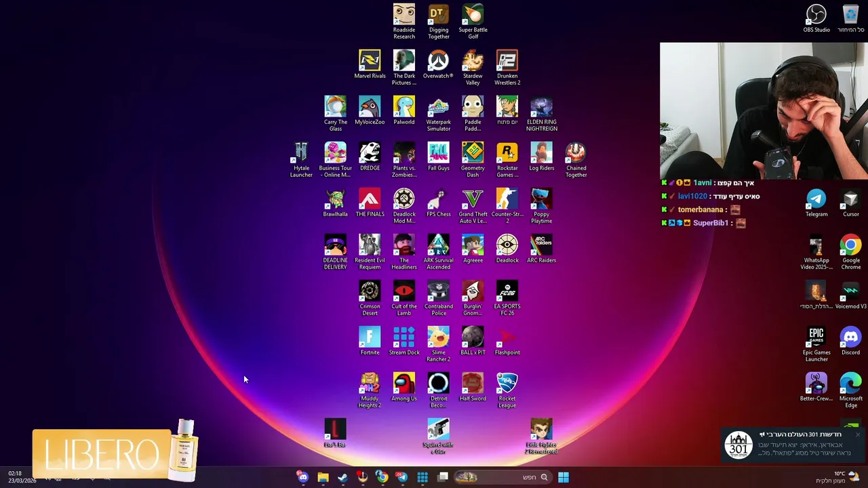Open the Resident Evil Requiem shortcut
This screenshot has width=868, height=488.
click(370, 252)
